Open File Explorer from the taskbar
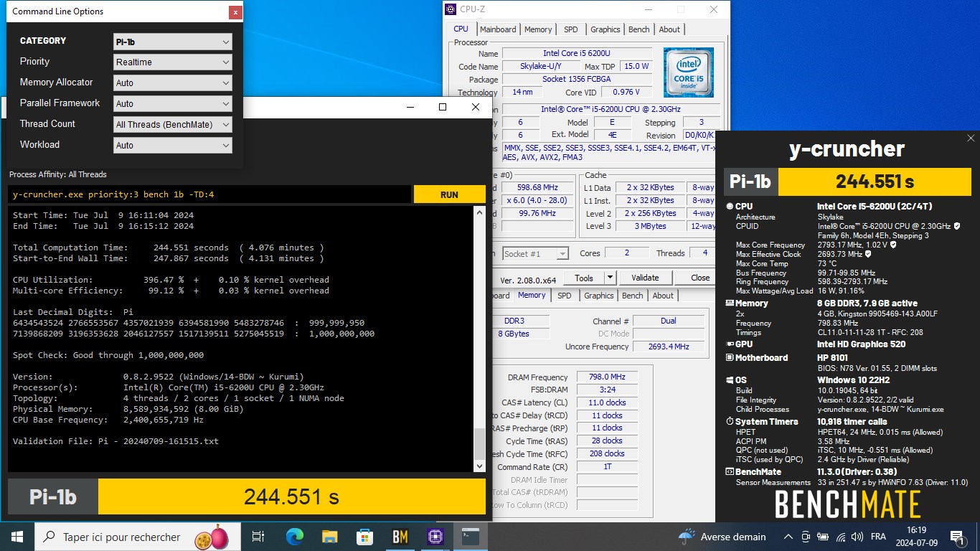Image resolution: width=980 pixels, height=551 pixels. tap(329, 536)
